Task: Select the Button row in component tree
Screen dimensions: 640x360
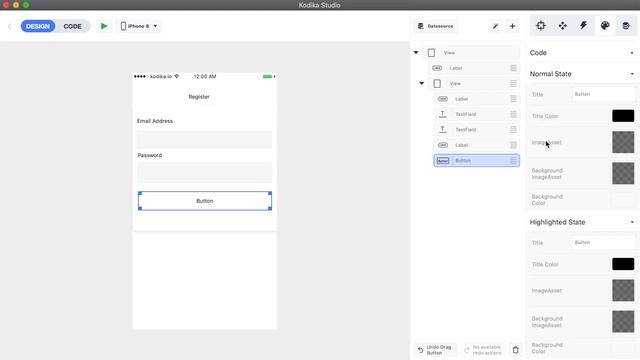Action: [477, 160]
